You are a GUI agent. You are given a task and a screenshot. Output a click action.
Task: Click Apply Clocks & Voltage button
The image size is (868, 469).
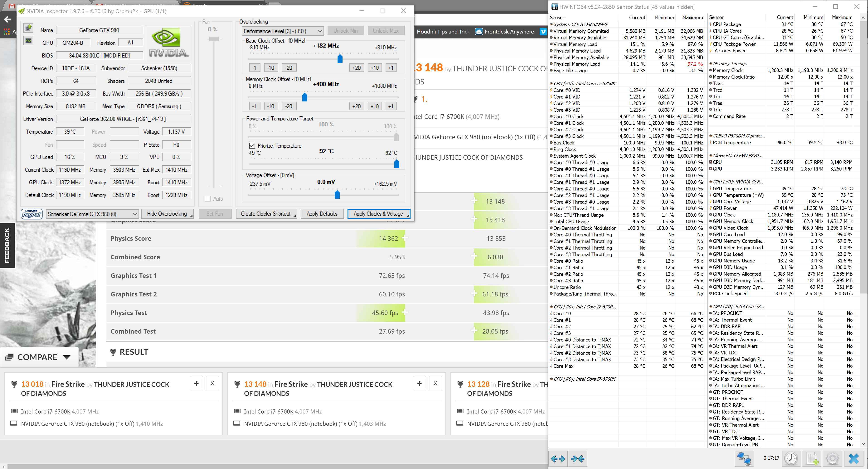click(378, 214)
